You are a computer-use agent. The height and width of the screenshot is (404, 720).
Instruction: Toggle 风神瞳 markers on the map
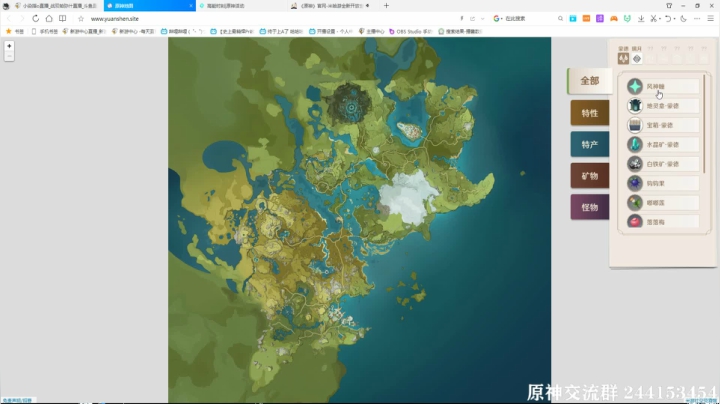click(x=663, y=86)
